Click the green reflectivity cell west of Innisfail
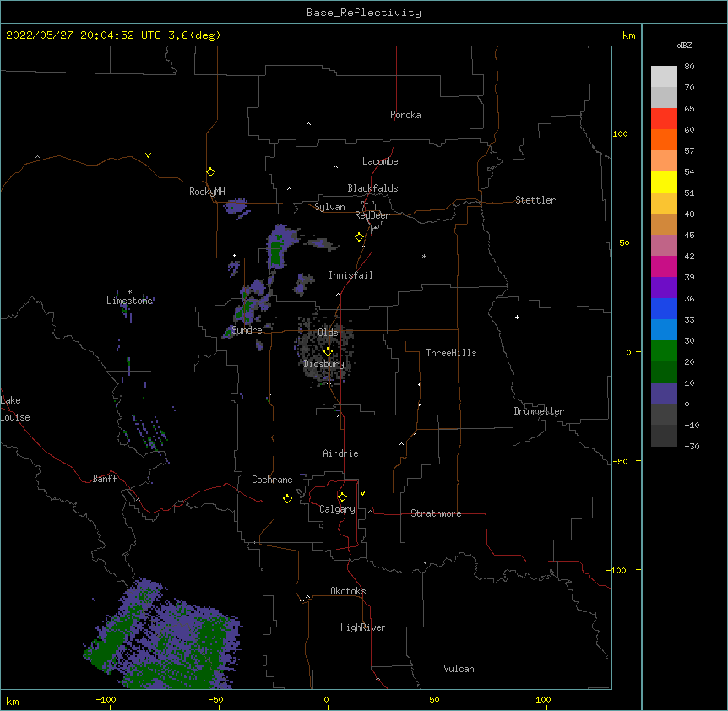The width and height of the screenshot is (728, 711). [x=277, y=252]
